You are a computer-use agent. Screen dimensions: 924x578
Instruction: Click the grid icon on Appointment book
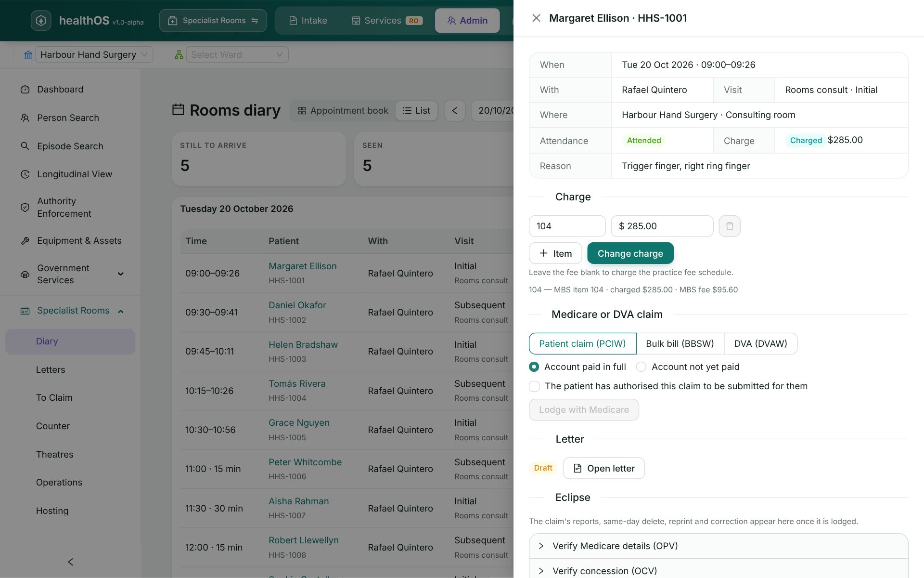click(302, 111)
